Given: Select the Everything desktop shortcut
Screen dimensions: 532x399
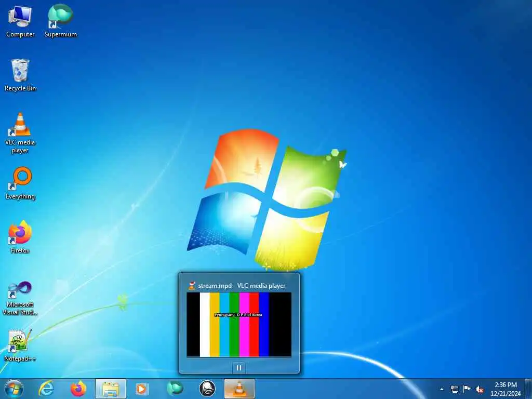Looking at the screenshot, I should 20,183.
